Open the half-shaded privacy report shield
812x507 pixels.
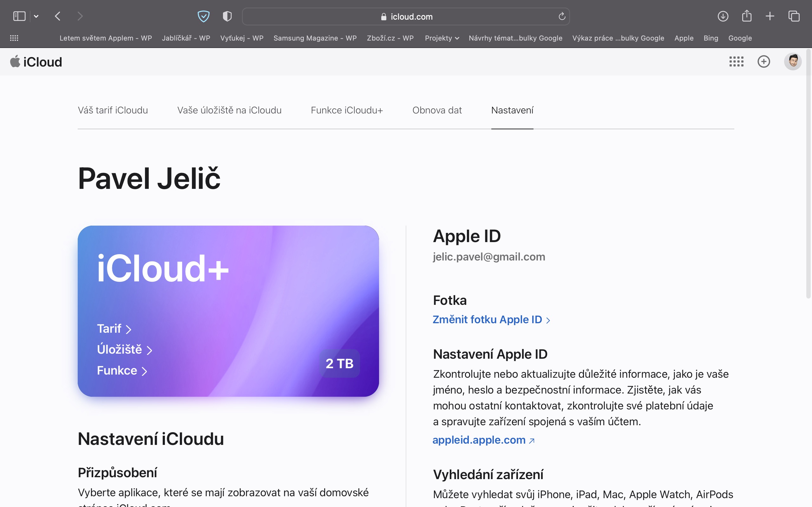[x=227, y=16]
